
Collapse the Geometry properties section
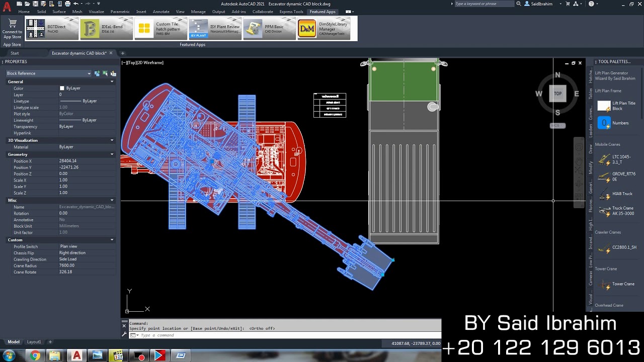point(112,154)
